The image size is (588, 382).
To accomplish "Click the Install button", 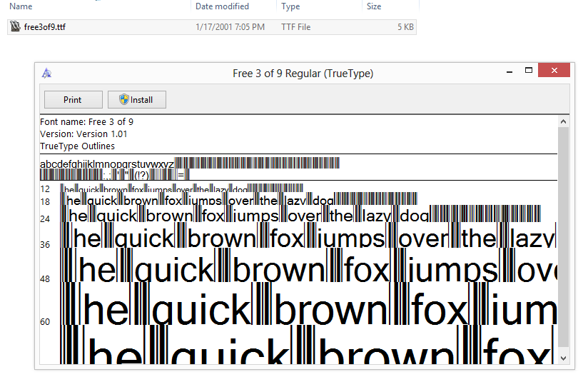I will click(x=137, y=100).
